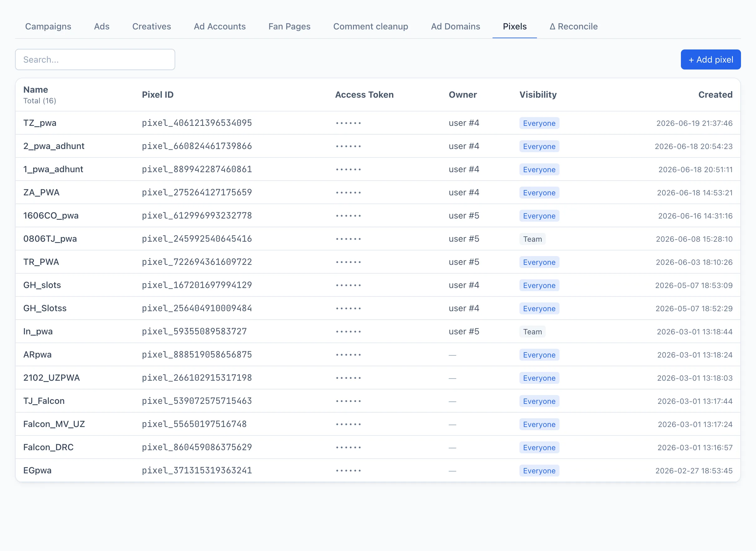
Task: Open the Comment cleanup tab
Action: point(371,26)
